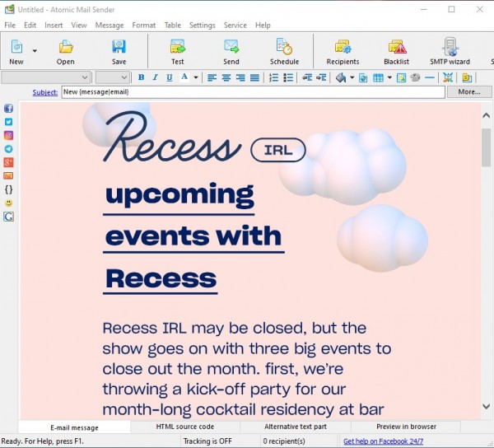Image resolution: width=494 pixels, height=448 pixels.
Task: Click the Open folder icon
Action: [x=66, y=47]
